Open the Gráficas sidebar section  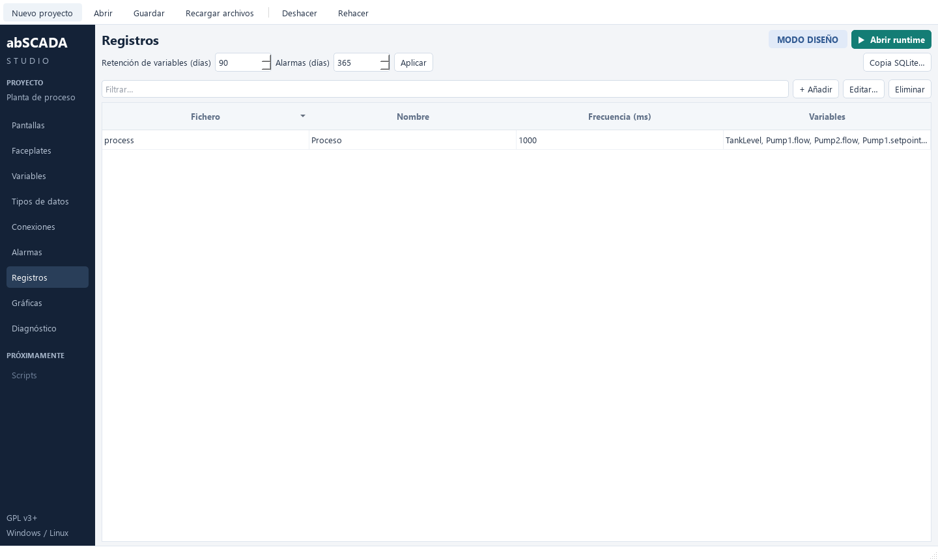[x=48, y=303]
